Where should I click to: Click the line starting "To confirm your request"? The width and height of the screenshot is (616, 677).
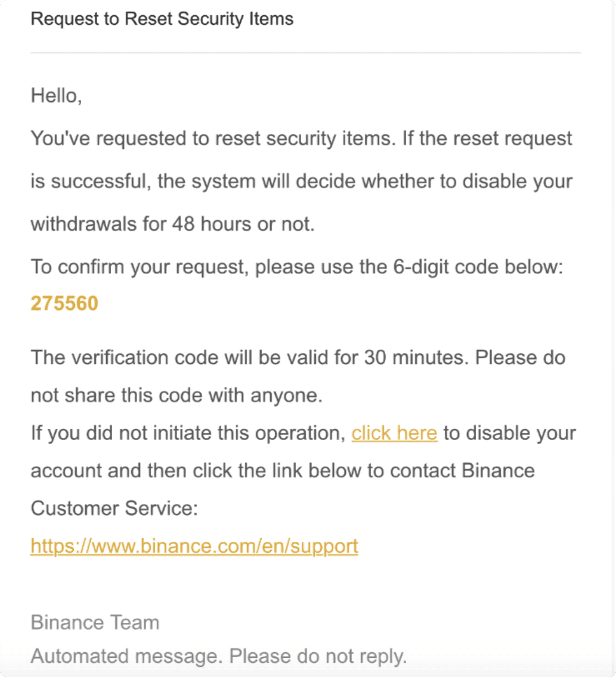coord(297,267)
